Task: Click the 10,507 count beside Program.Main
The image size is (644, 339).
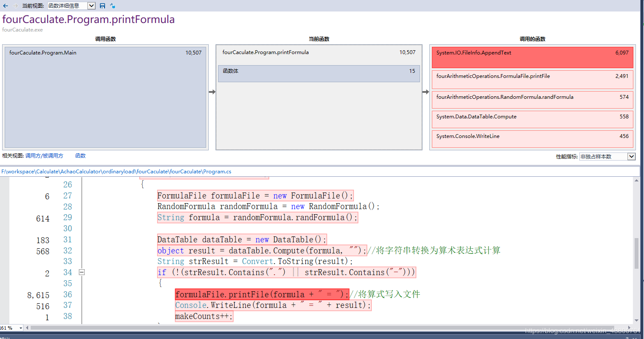Action: [x=193, y=53]
